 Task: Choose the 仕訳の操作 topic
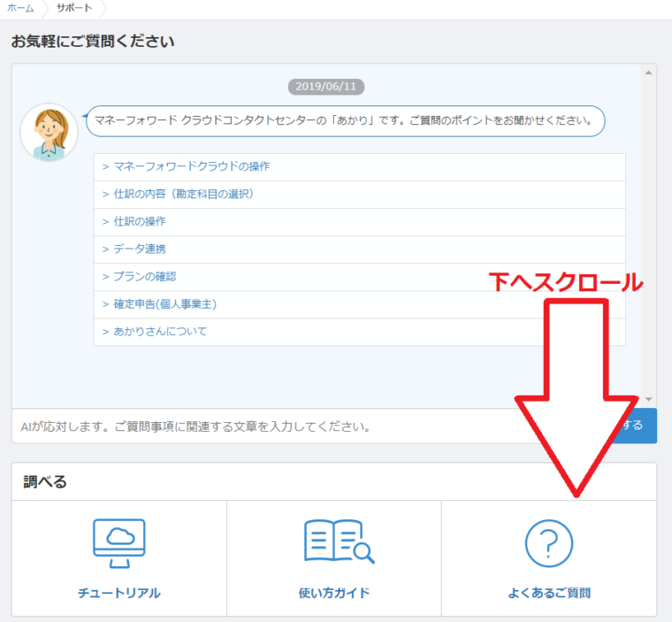[x=360, y=222]
